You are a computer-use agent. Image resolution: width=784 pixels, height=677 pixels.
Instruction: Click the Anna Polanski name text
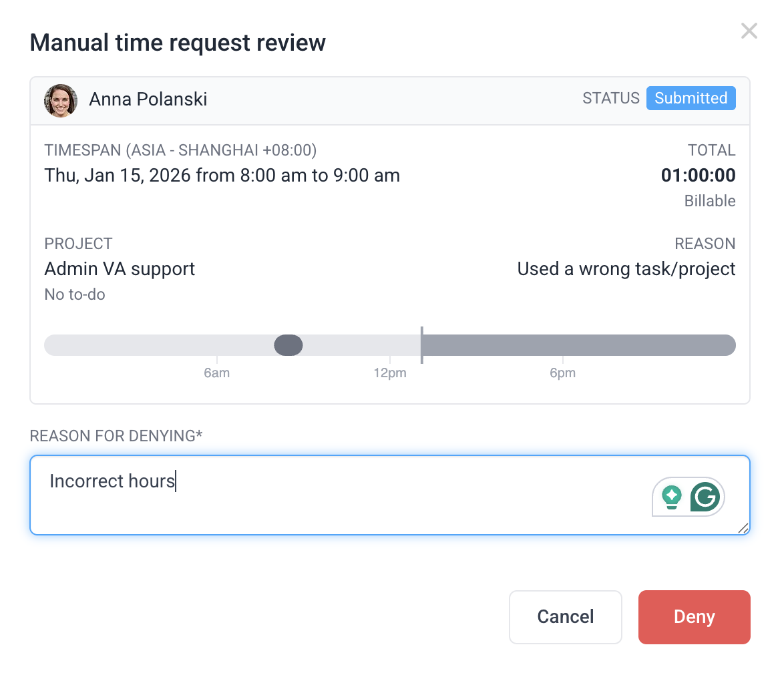point(148,99)
